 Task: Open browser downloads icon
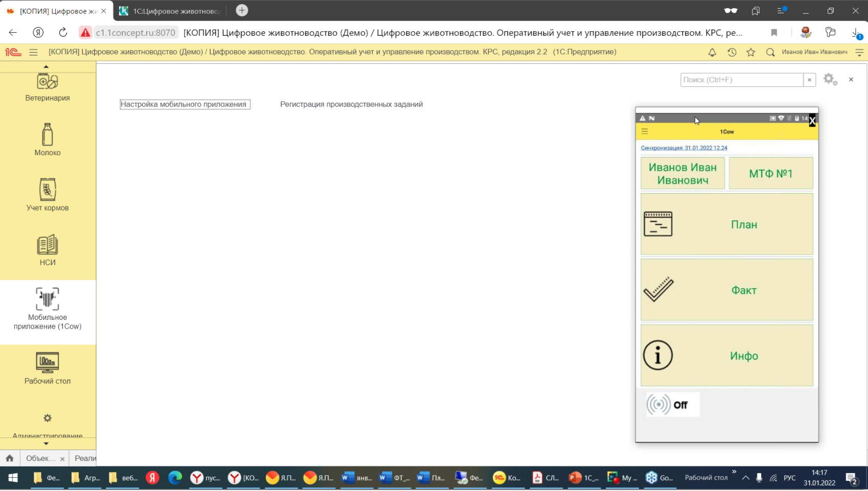pos(856,33)
